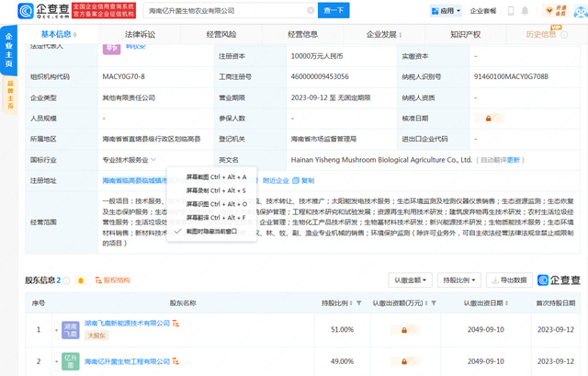The height and width of the screenshot is (376, 588).
Task: Toggle 截图时隐藏当前窗口 option
Action: pyautogui.click(x=212, y=231)
